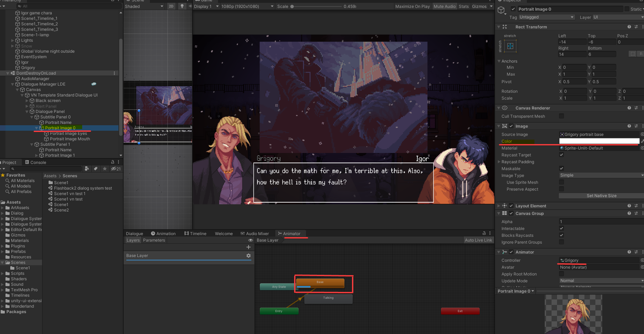Pick Animator Controller object selector circle
644x334 pixels.
coord(642,260)
